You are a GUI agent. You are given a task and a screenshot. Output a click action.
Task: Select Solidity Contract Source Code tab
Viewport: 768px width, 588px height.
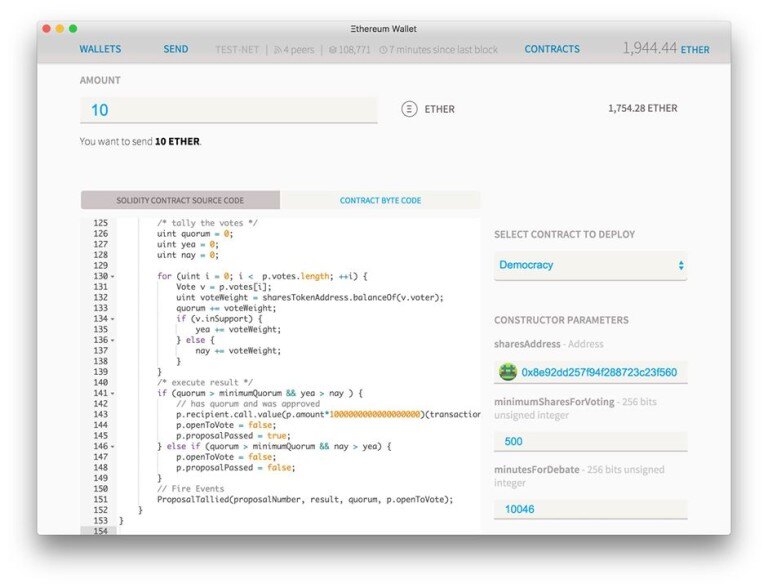(180, 200)
